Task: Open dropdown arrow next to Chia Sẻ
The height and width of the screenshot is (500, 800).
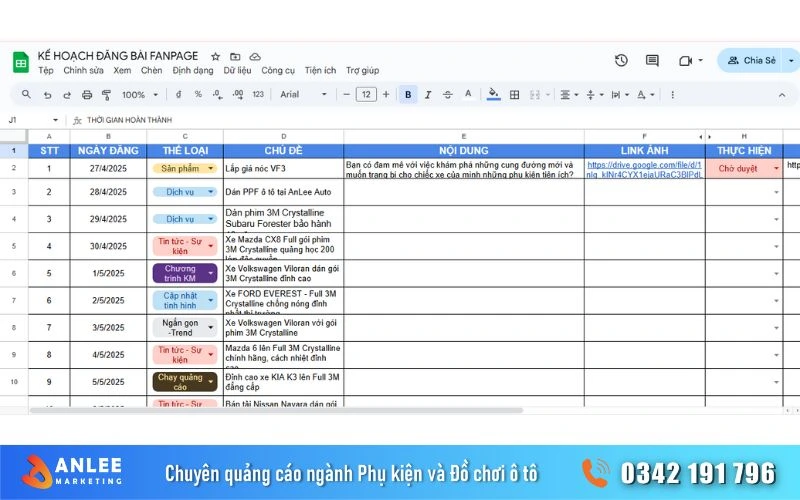Action: click(791, 60)
